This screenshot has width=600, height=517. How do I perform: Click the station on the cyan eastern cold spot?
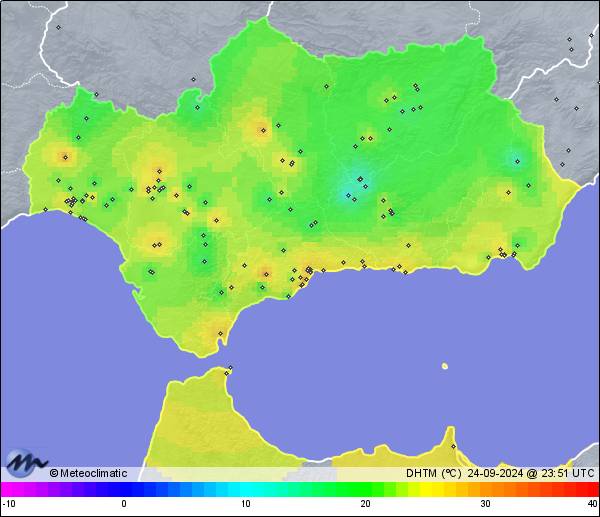tap(517, 160)
